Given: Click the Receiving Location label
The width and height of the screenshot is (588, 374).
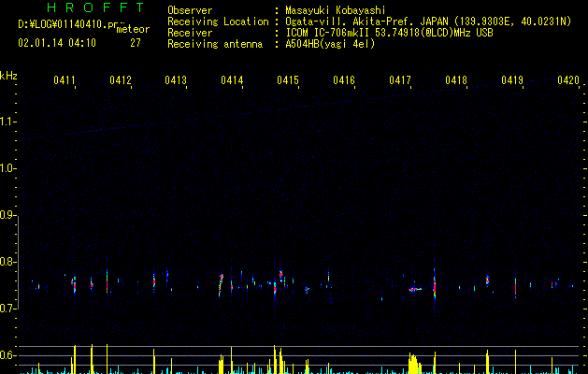Looking at the screenshot, I should pos(218,22).
